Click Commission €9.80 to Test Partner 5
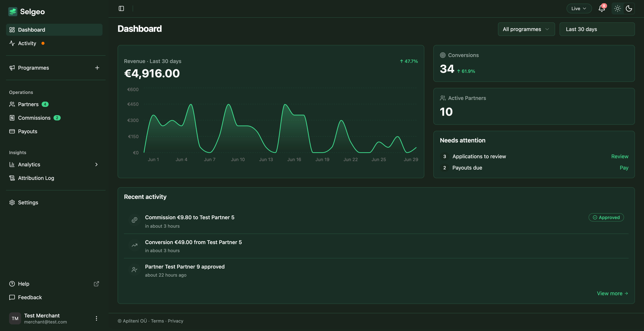The image size is (644, 331). tap(190, 217)
